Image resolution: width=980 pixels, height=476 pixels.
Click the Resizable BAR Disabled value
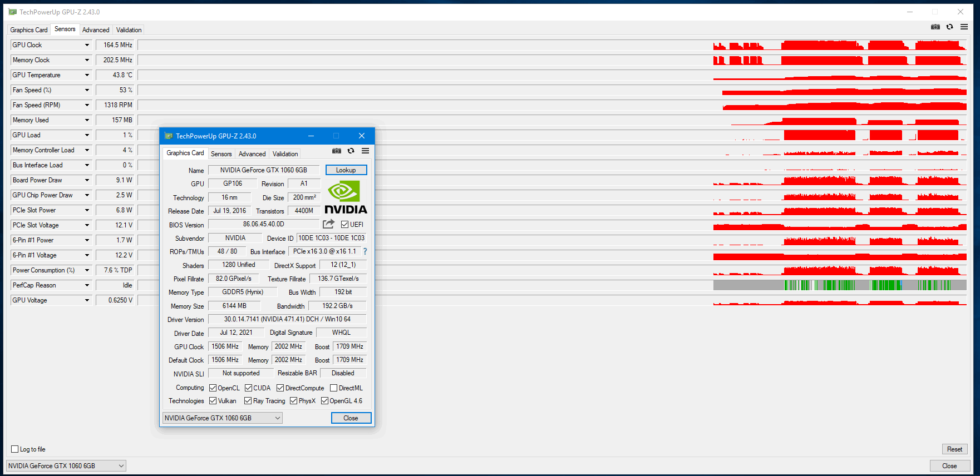click(343, 373)
